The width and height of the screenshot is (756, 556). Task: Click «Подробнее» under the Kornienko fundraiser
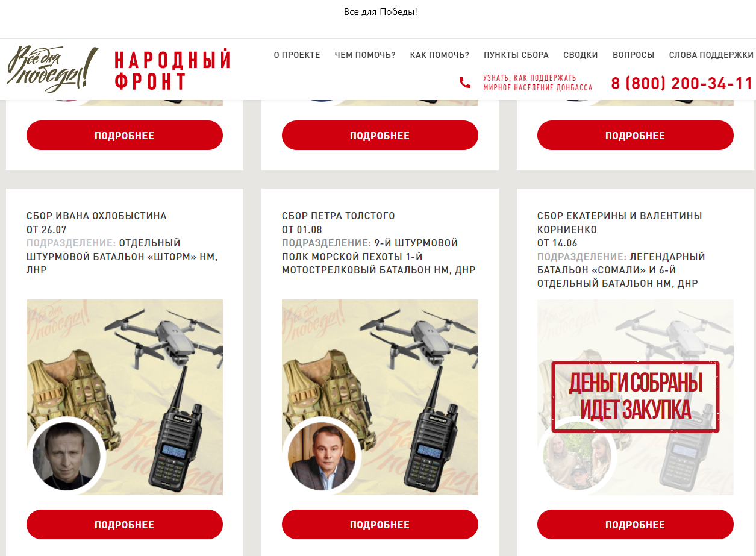coord(636,525)
